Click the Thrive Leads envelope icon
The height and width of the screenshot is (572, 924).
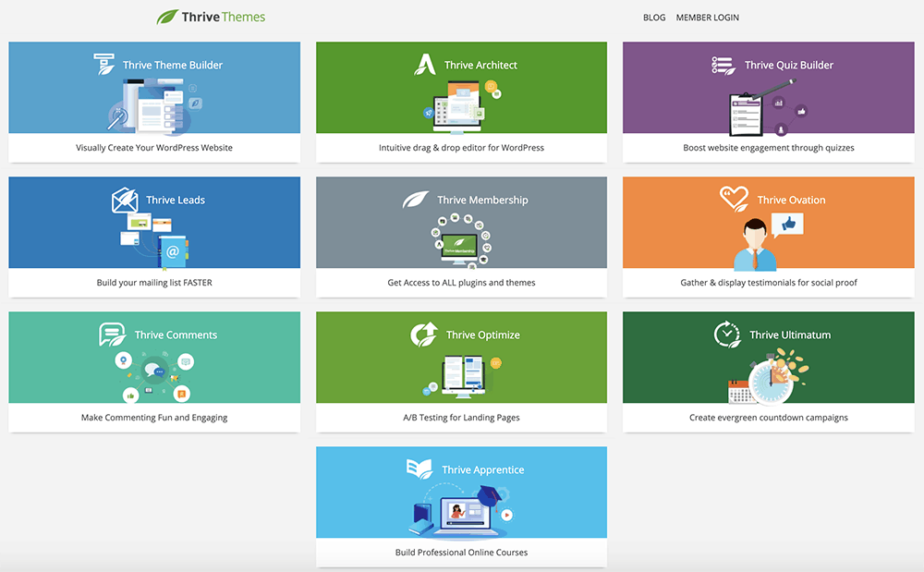pos(125,200)
